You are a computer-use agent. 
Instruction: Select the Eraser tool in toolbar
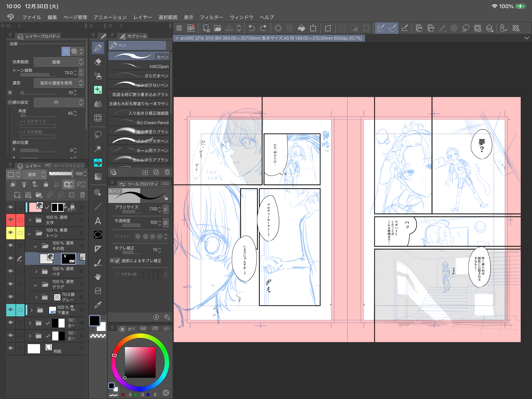98,62
